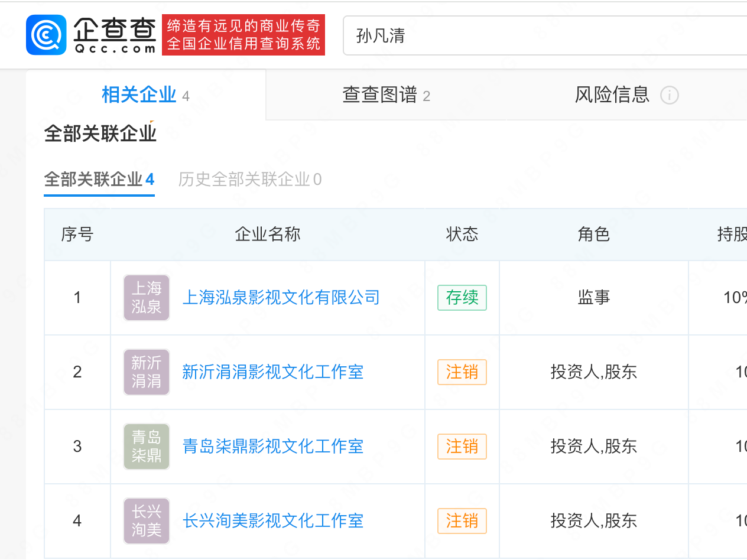This screenshot has height=560, width=747.
Task: Click the Qcc.com logo icon
Action: pos(46,35)
